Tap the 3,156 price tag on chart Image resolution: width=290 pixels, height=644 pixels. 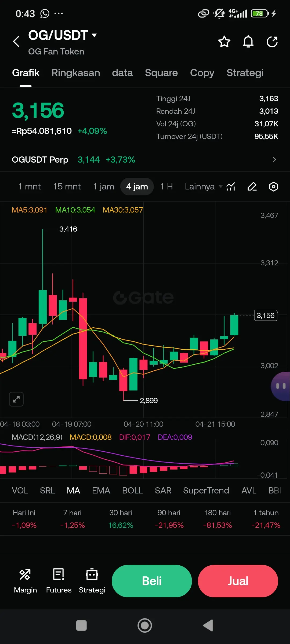(x=266, y=315)
